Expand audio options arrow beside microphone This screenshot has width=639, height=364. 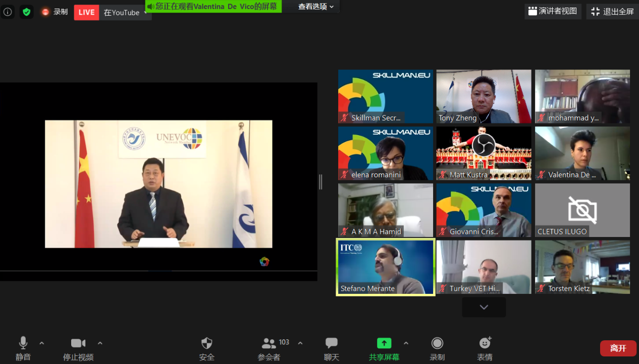tap(42, 343)
